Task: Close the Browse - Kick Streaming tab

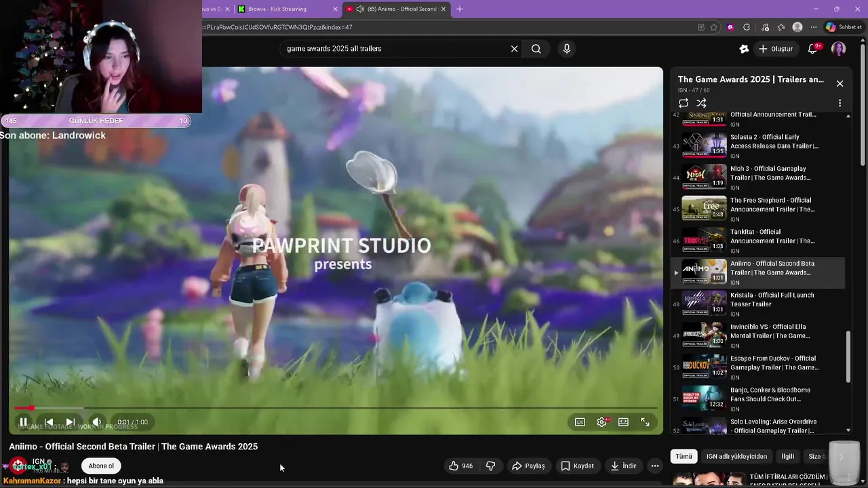Action: click(335, 9)
